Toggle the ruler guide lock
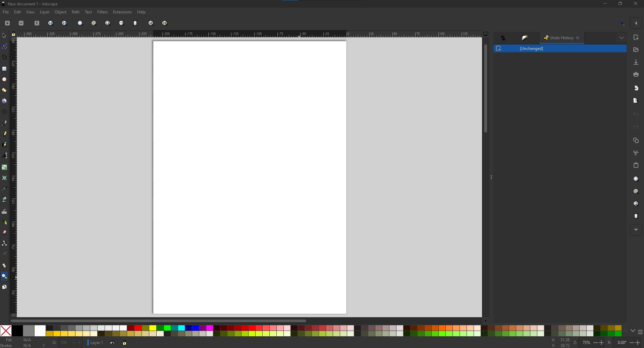 point(13,34)
